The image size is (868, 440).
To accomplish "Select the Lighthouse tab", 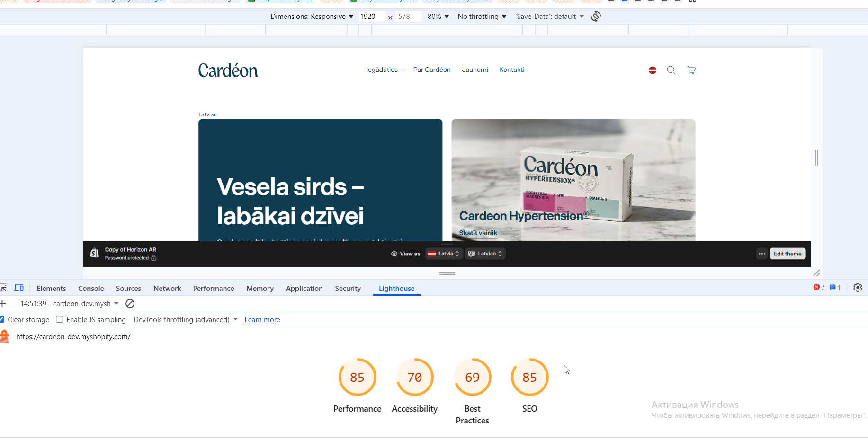I will click(397, 288).
